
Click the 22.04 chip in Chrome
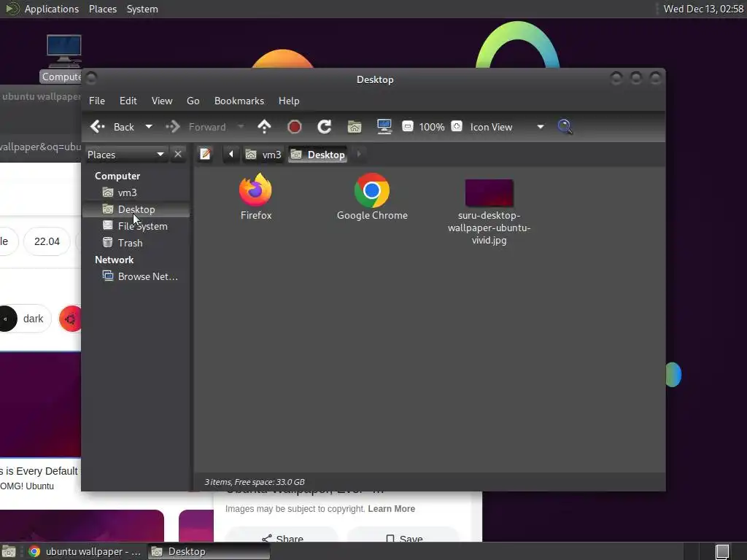(x=47, y=241)
